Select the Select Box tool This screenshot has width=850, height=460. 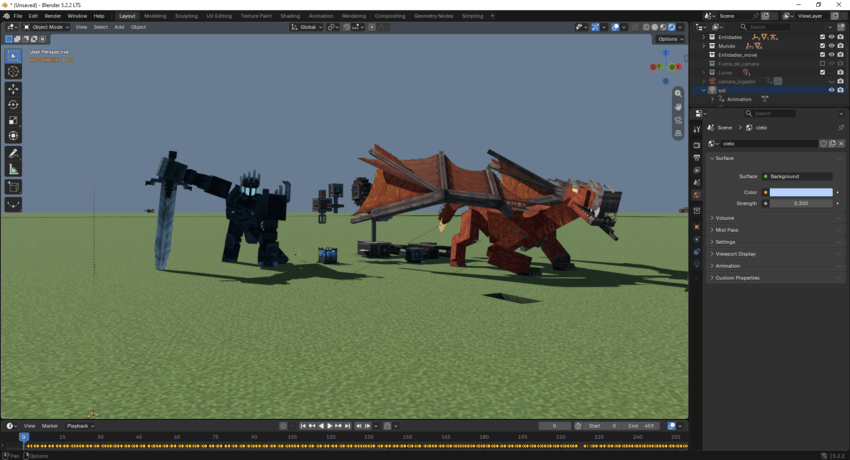[14, 55]
